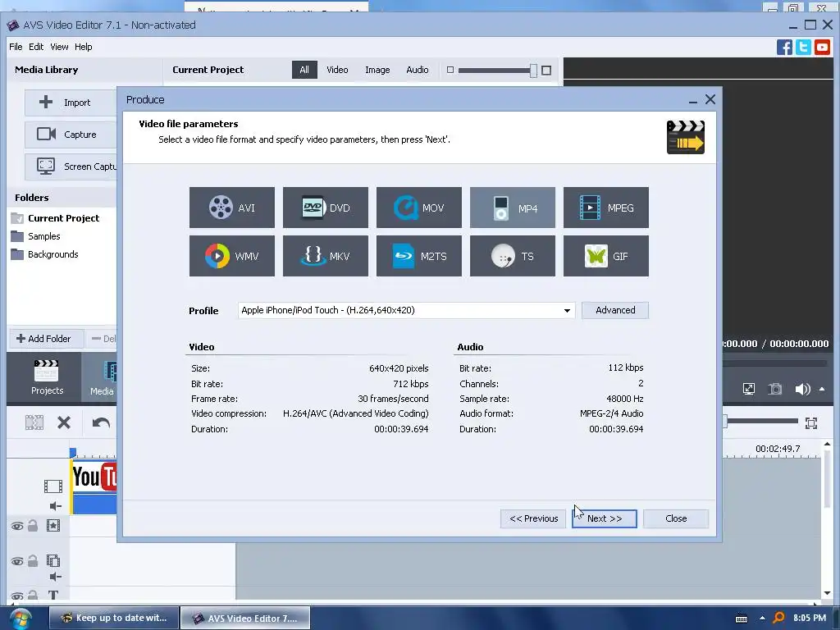Click the Windows Start button

tap(20, 619)
